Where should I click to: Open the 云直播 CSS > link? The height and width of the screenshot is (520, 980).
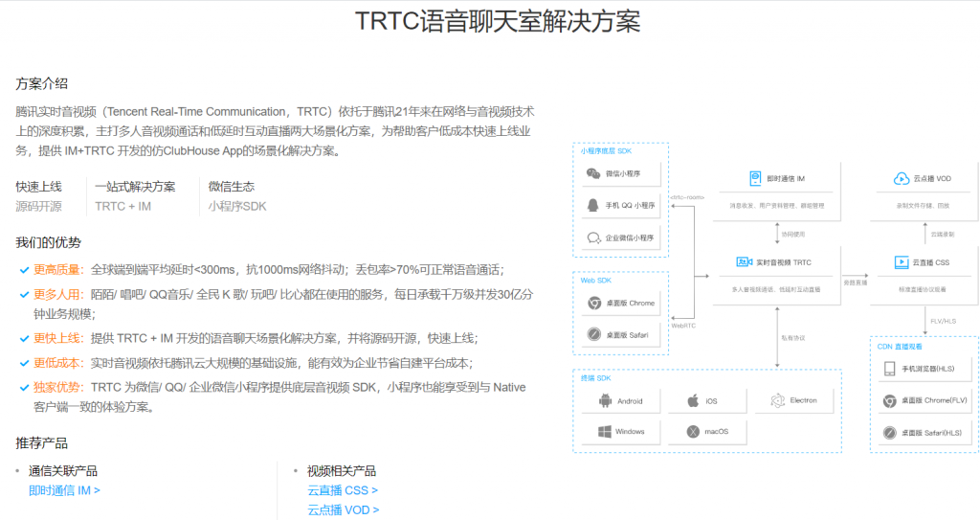click(x=343, y=490)
